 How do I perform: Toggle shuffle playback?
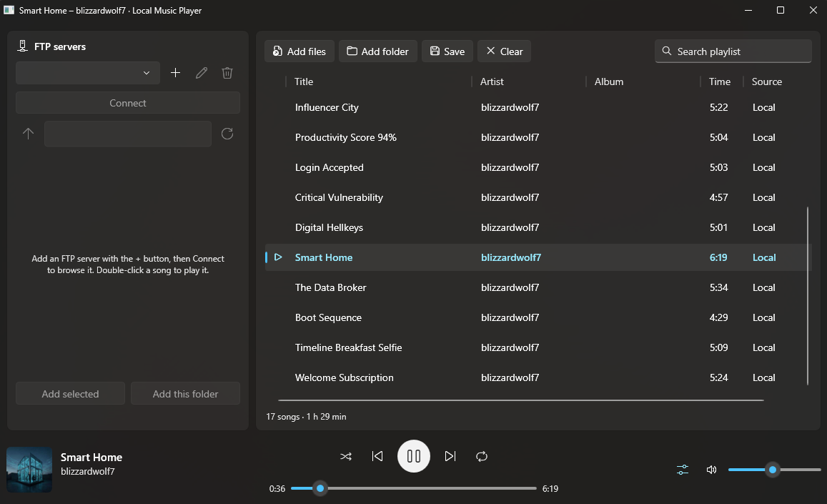pyautogui.click(x=346, y=457)
